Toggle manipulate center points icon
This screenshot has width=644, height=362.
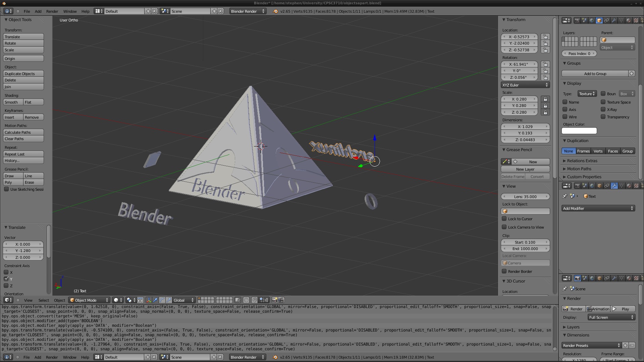(140, 300)
